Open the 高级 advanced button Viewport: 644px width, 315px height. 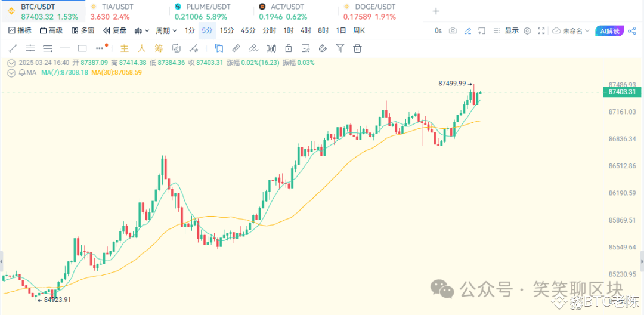pos(51,31)
